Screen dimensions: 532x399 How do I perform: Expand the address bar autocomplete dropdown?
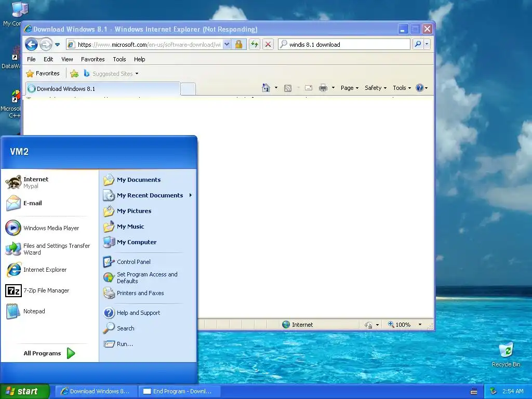click(227, 45)
